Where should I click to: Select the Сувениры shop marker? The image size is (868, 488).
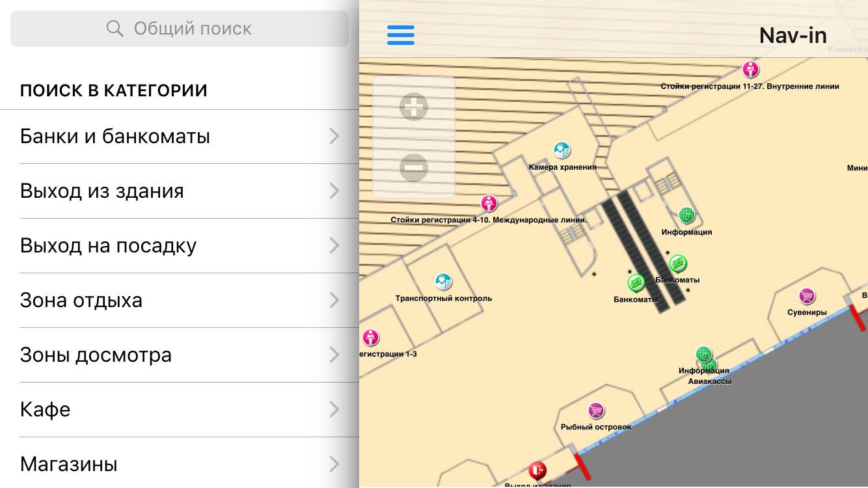pyautogui.click(x=807, y=297)
